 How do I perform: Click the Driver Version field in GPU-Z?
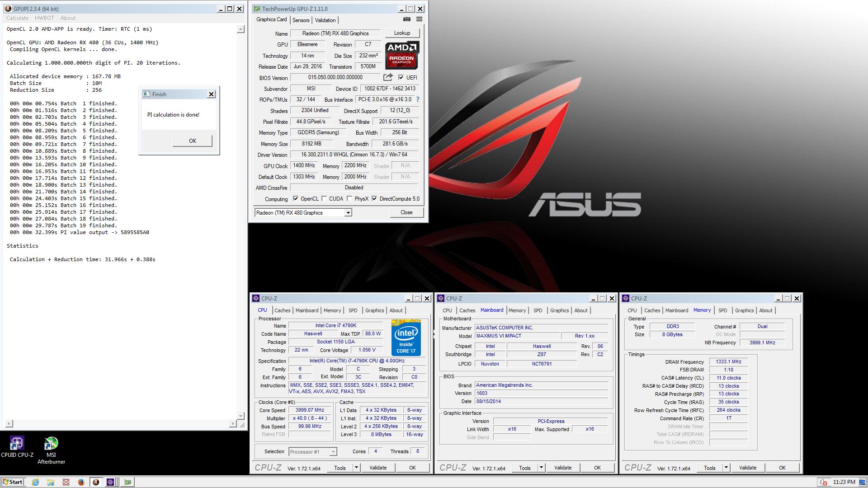[354, 155]
